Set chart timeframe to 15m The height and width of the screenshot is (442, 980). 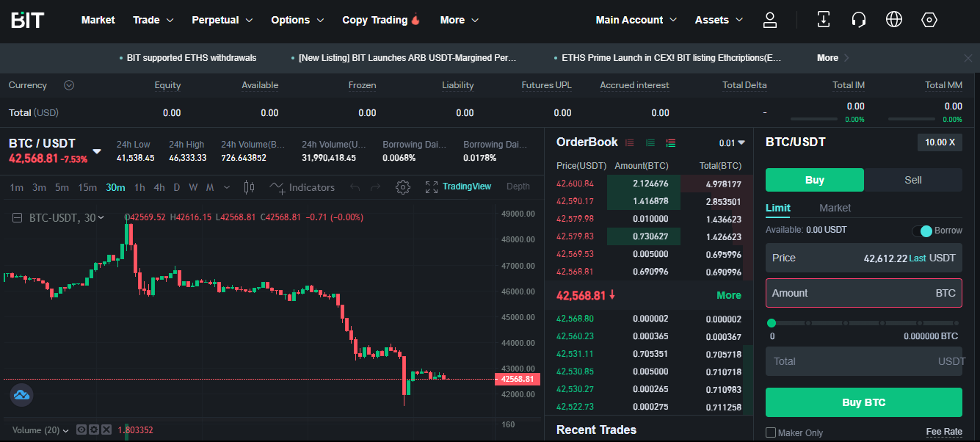(x=87, y=187)
